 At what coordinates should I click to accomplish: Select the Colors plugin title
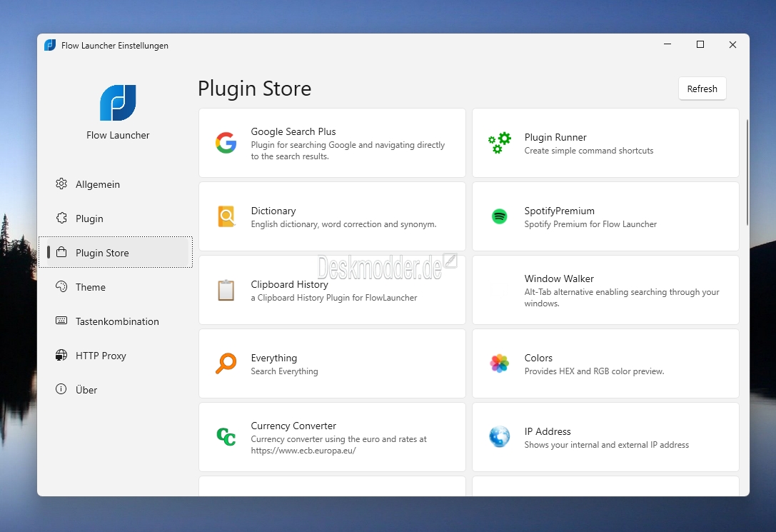538,358
